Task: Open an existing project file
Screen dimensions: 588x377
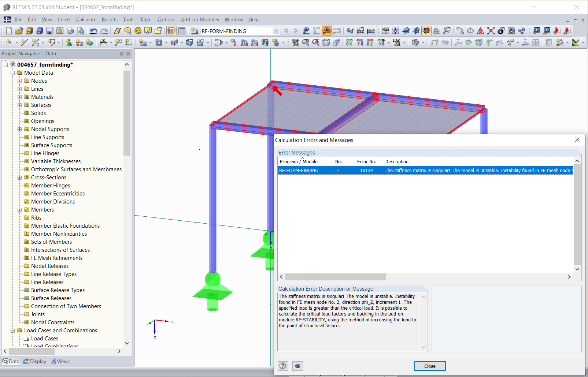Action: 20,31
